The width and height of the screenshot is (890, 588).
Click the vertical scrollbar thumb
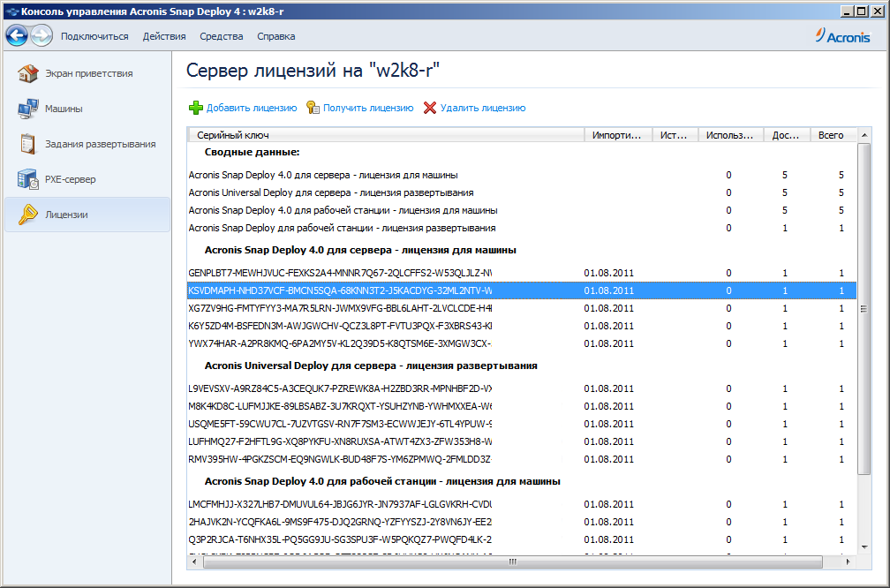coord(864,309)
